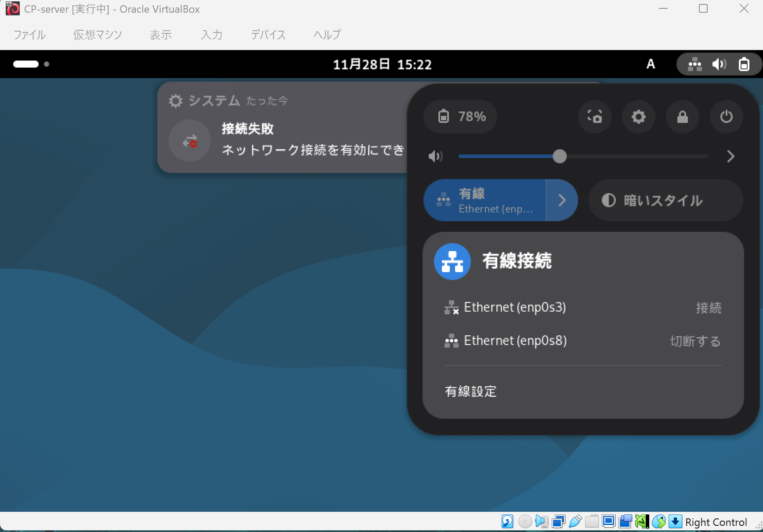Expand sound output options with the arrow next to volume

(x=730, y=156)
